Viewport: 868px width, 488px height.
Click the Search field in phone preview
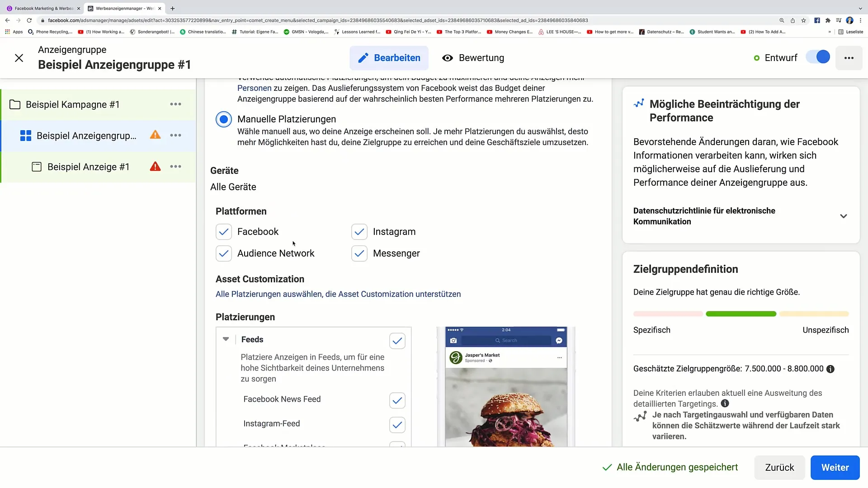pos(506,341)
